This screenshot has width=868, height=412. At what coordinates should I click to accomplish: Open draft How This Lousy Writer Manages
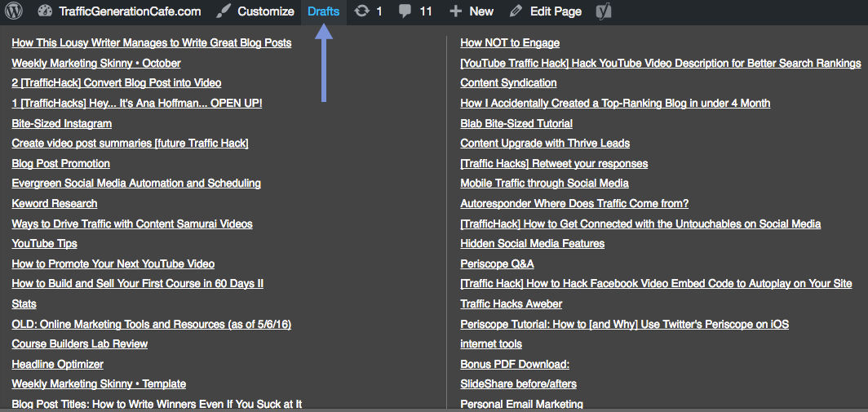(x=152, y=43)
